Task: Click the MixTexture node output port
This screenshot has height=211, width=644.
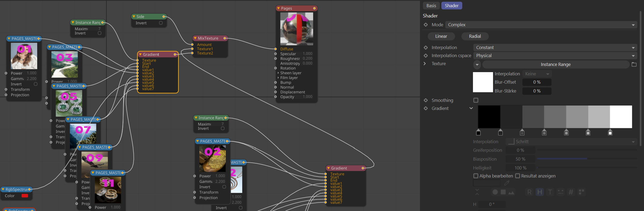Action: [x=225, y=38]
